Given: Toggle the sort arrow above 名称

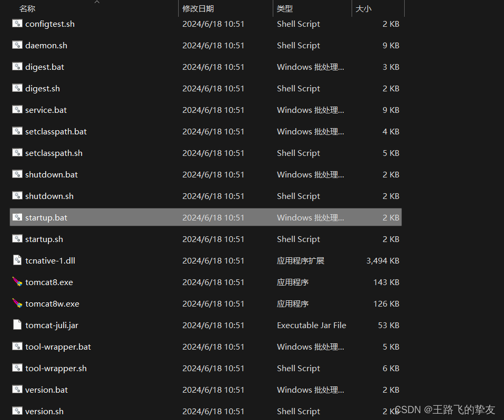Looking at the screenshot, I should [97, 2].
